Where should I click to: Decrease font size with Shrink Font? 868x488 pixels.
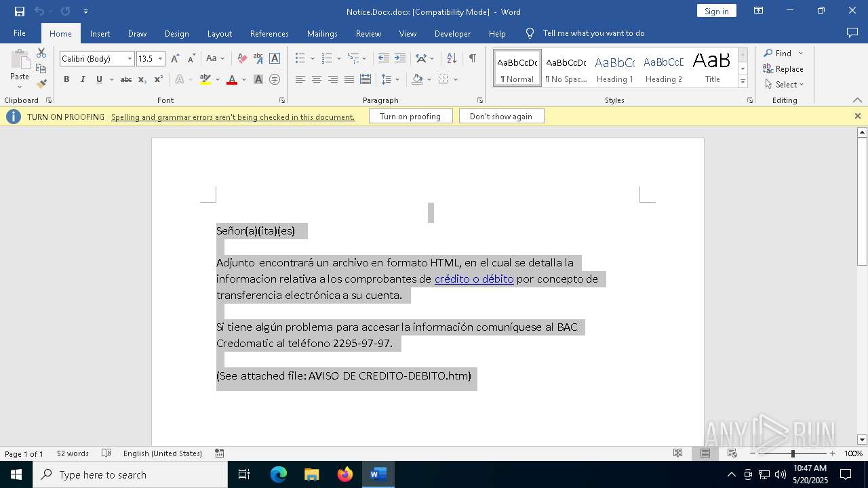pyautogui.click(x=191, y=59)
